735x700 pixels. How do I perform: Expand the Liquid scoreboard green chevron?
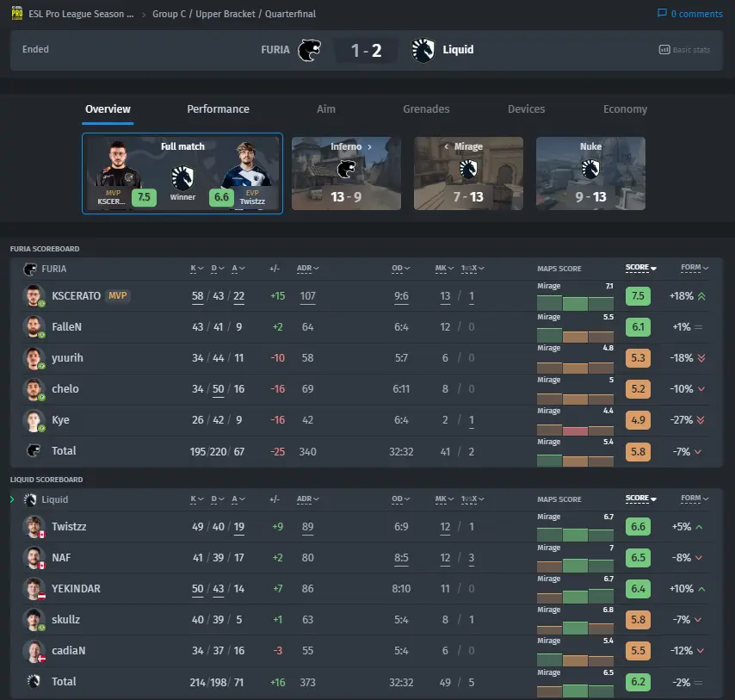pyautogui.click(x=12, y=499)
